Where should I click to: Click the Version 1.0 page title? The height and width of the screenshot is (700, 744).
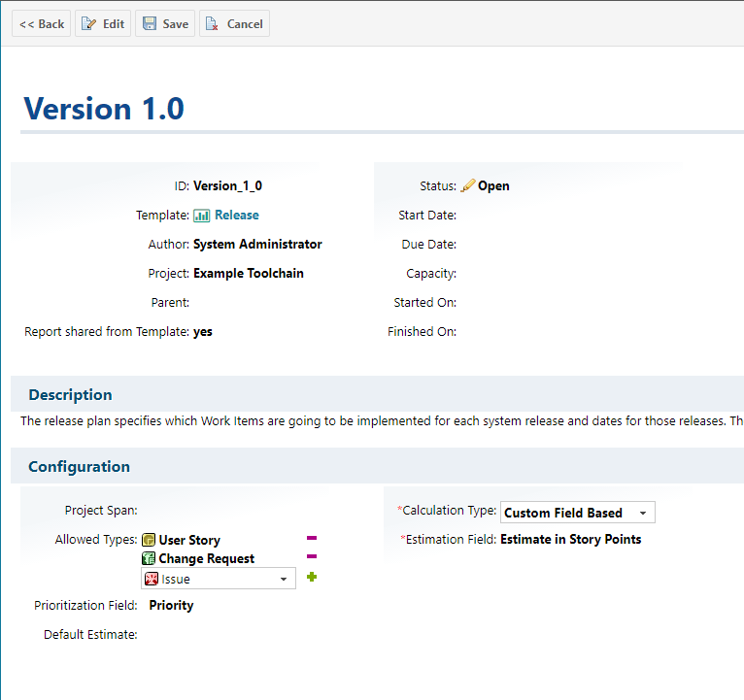coord(104,109)
